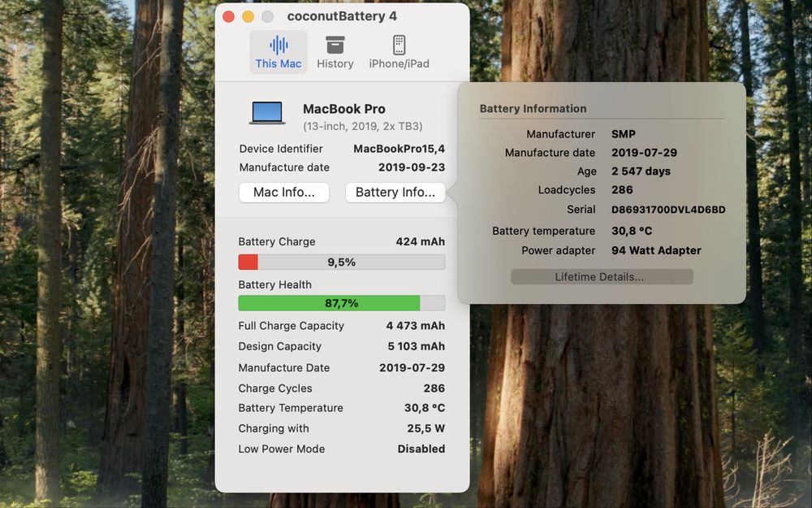
Task: Click Manufacture date value in popover
Action: click(x=644, y=153)
